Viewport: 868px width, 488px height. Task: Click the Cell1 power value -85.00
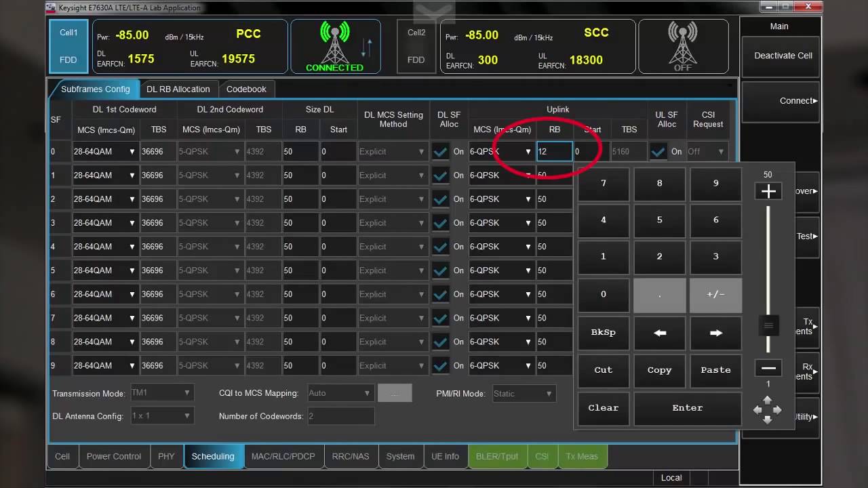pyautogui.click(x=132, y=35)
